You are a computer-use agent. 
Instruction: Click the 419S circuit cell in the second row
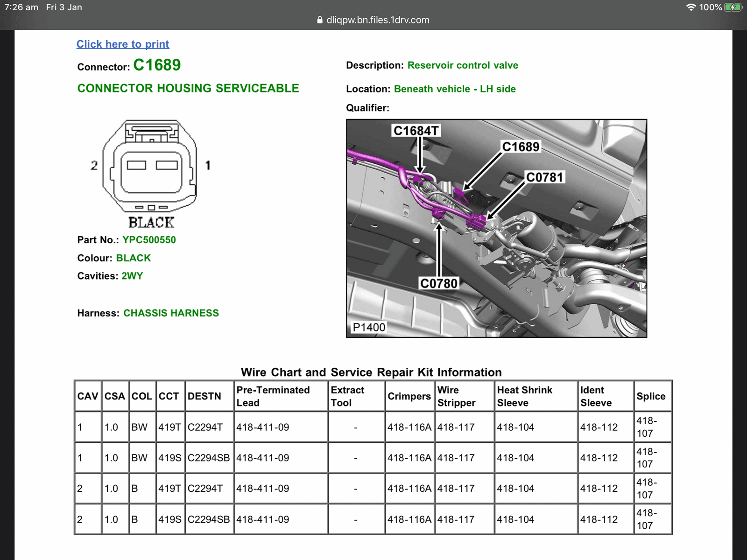tap(170, 458)
